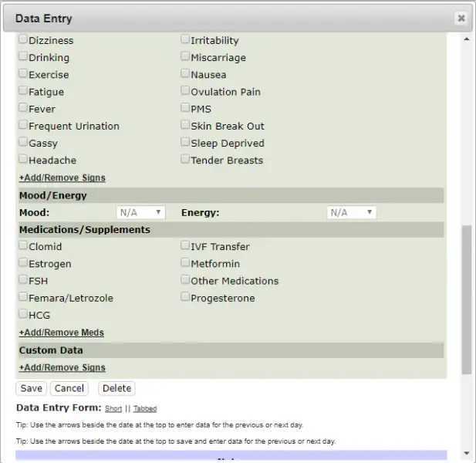Image resolution: width=476 pixels, height=463 pixels.
Task: Open Add/Remove Meds link
Action: 62,333
